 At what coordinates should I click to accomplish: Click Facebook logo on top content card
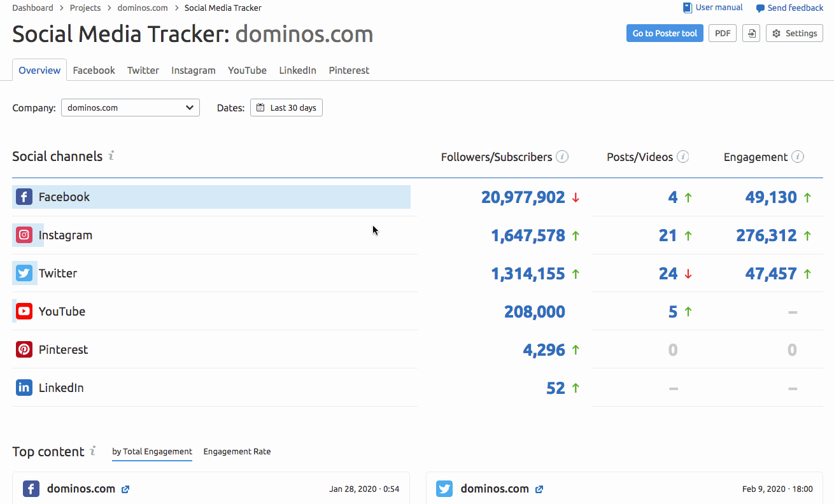[x=31, y=489]
